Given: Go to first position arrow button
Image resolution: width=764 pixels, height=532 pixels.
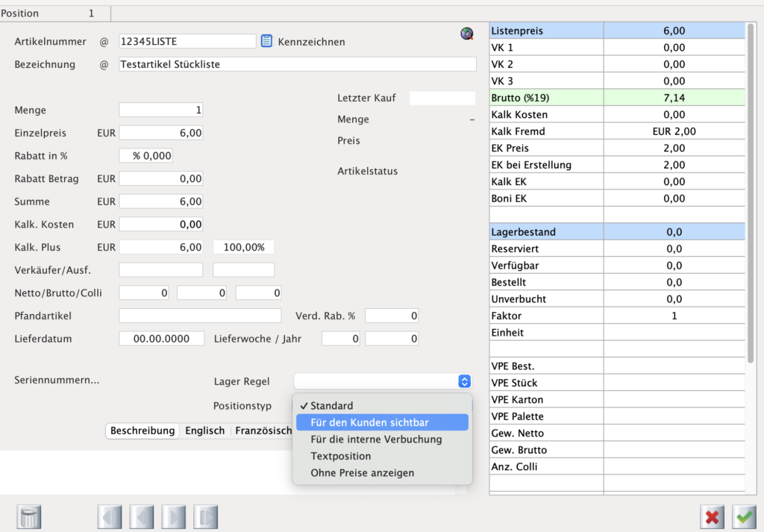Looking at the screenshot, I should [110, 517].
